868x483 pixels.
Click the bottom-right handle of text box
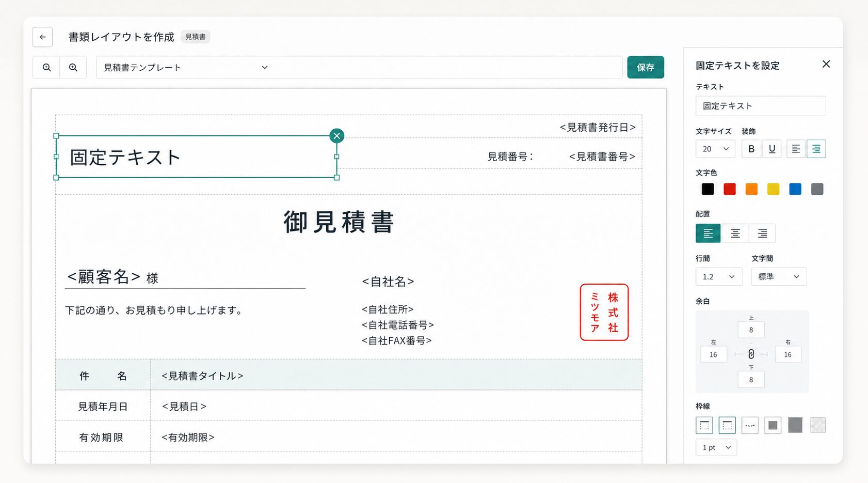click(x=337, y=178)
